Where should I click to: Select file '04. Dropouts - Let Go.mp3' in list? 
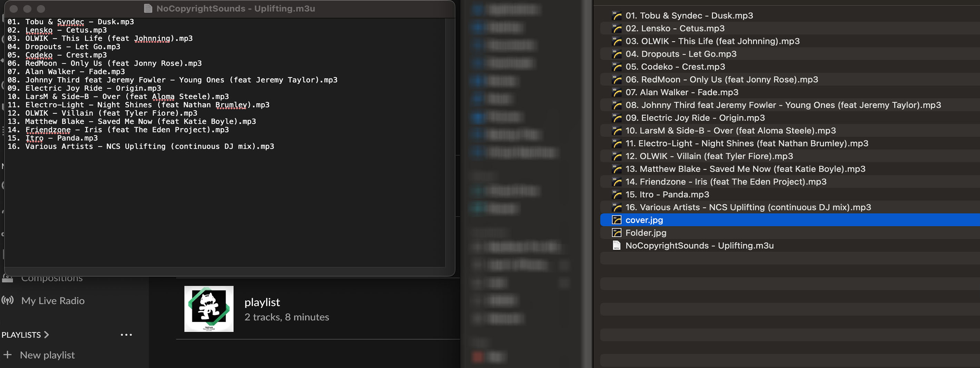point(681,54)
